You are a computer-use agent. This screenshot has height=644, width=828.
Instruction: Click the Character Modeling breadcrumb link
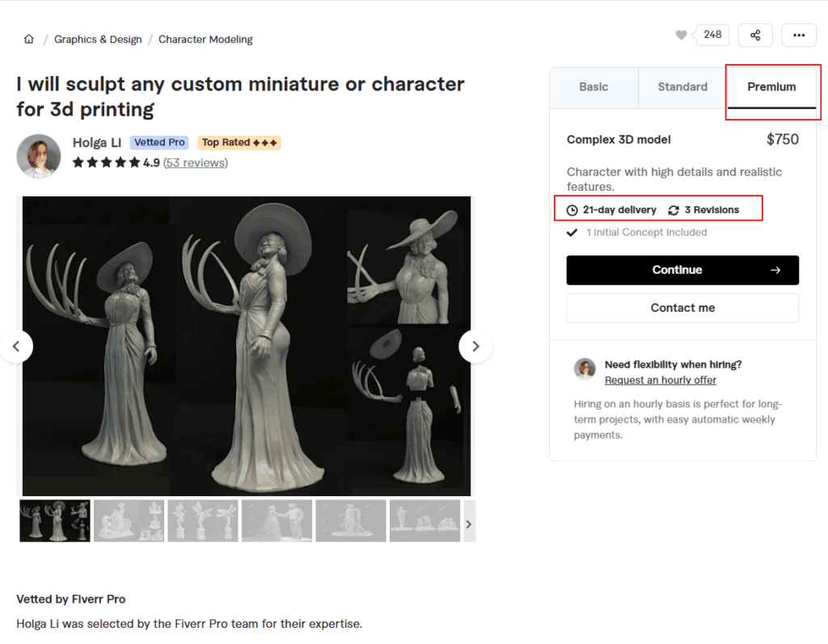click(205, 39)
